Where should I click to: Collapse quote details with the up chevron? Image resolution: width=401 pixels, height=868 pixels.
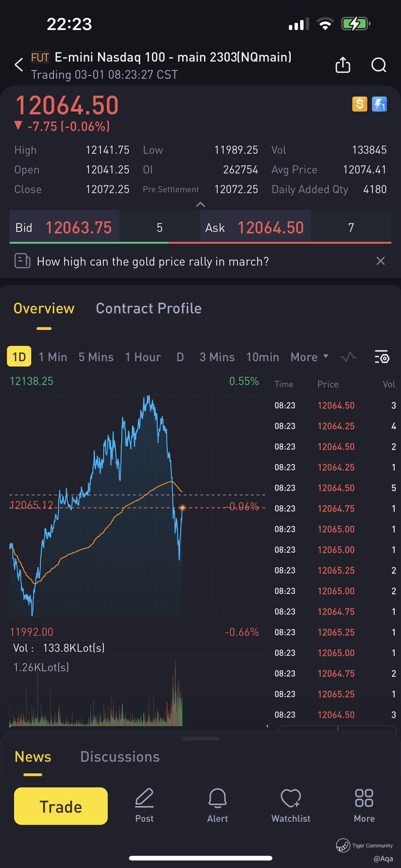pos(200,204)
